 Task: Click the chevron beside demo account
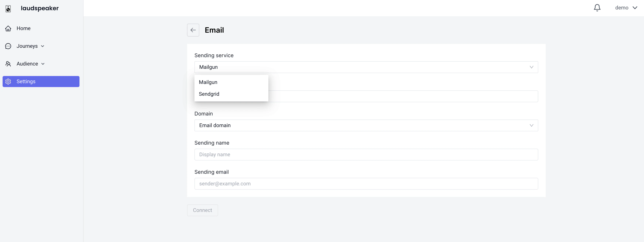click(636, 8)
